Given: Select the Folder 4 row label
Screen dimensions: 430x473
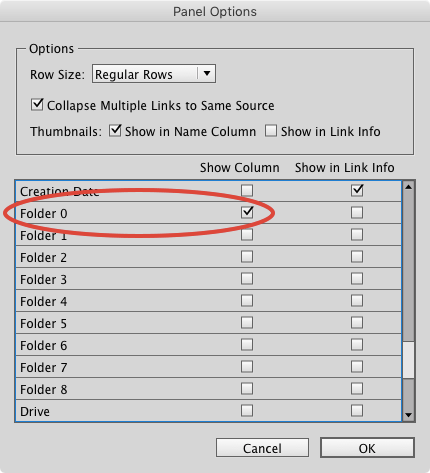Looking at the screenshot, I should click(x=44, y=301).
